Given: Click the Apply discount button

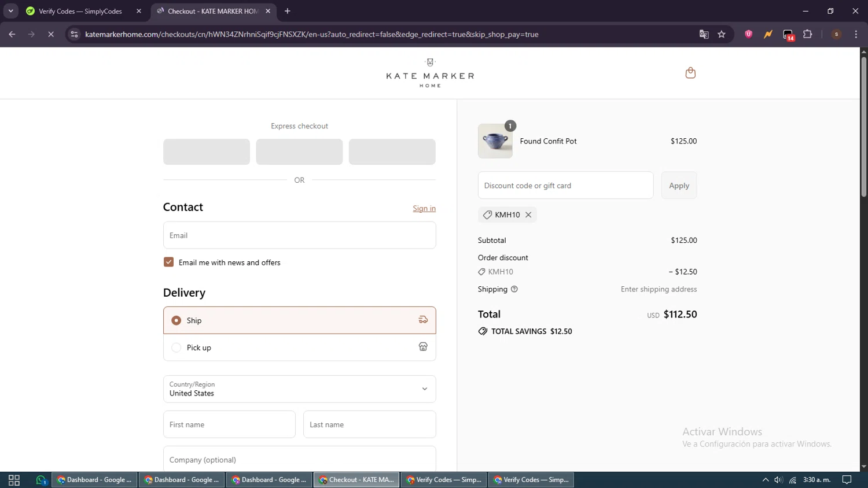Looking at the screenshot, I should click(x=679, y=186).
